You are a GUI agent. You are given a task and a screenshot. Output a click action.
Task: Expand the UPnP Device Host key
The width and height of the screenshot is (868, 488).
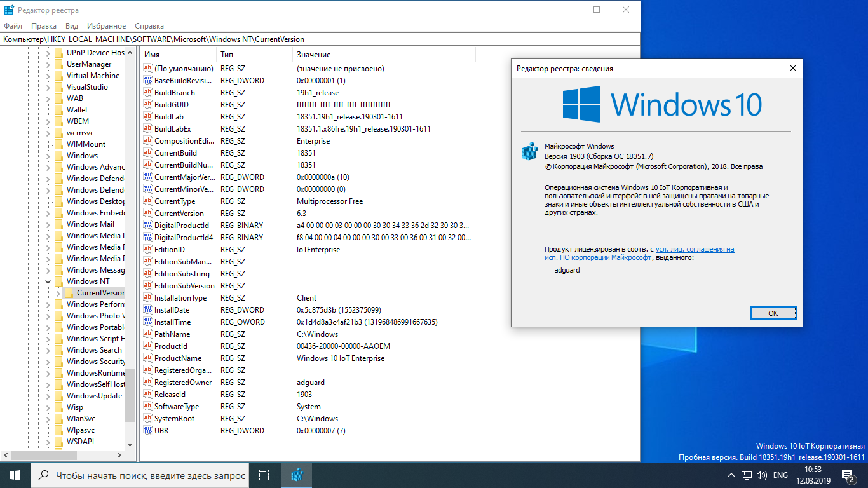(x=48, y=53)
